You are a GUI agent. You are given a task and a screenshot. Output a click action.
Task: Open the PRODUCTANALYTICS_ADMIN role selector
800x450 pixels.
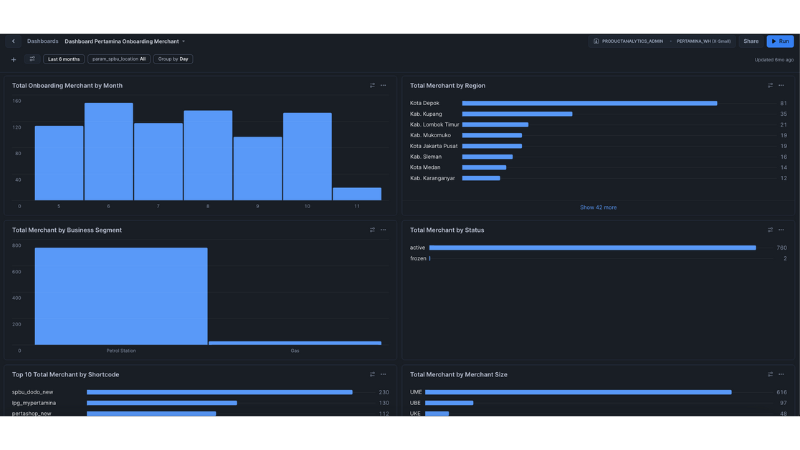[629, 41]
